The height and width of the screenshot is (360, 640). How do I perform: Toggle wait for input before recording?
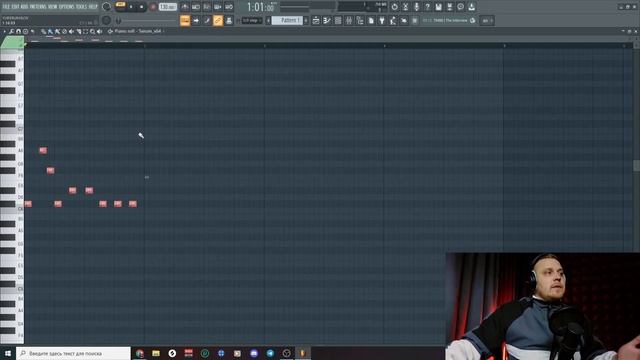[x=196, y=7]
